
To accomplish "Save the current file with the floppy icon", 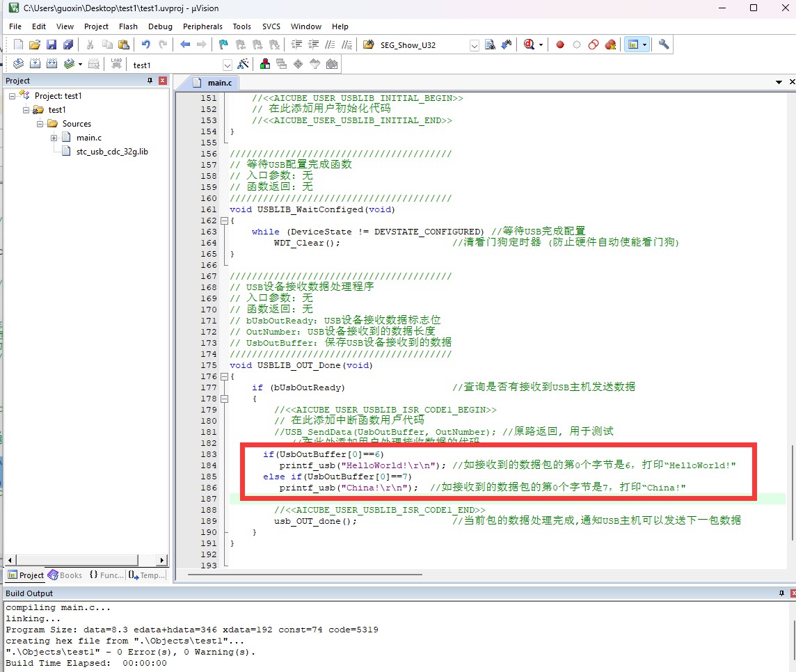I will point(51,45).
